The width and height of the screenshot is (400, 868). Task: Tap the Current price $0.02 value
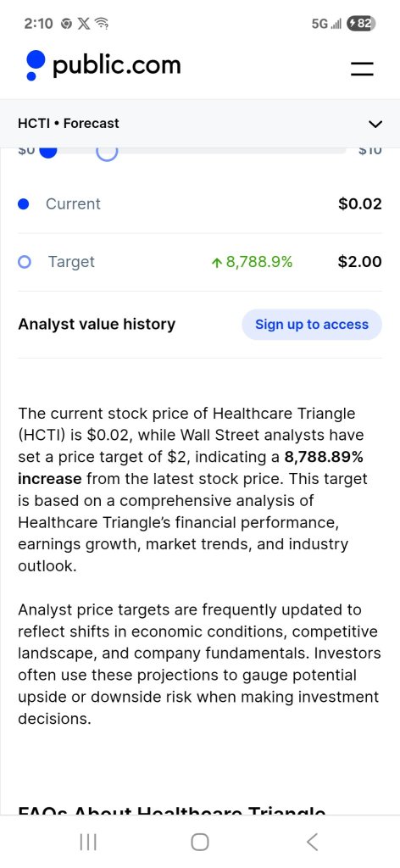click(x=359, y=203)
